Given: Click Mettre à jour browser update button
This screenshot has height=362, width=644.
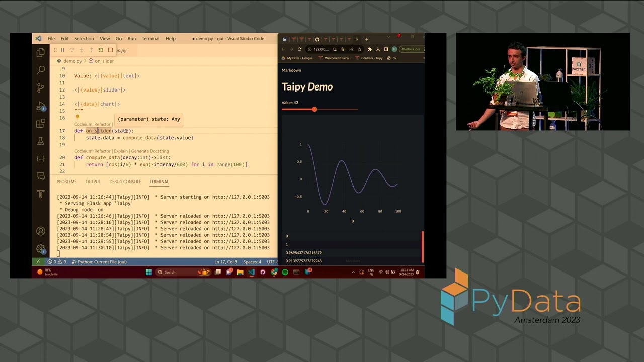Looking at the screenshot, I should 411,49.
